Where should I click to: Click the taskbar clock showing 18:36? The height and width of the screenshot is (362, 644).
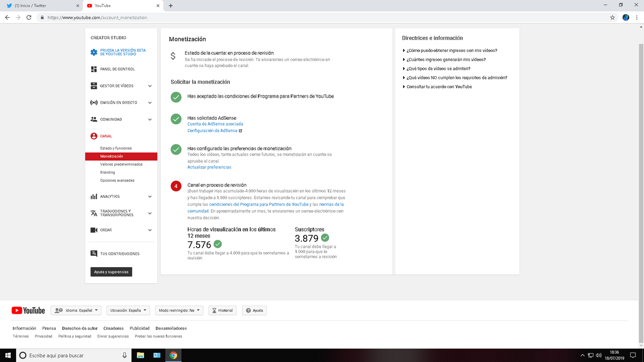pos(614,355)
